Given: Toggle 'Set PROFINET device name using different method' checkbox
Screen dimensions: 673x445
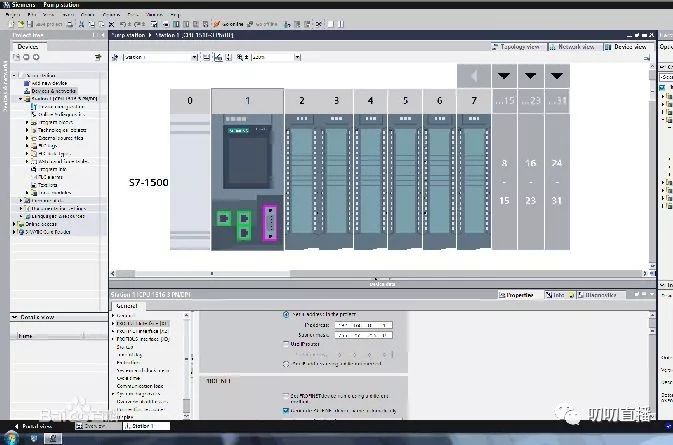Looking at the screenshot, I should pos(286,396).
